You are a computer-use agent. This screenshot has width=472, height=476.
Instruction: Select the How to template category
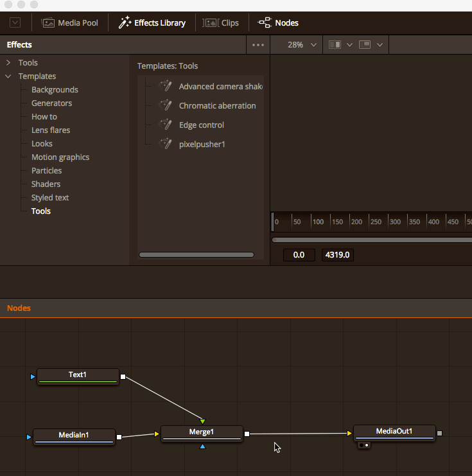click(x=44, y=116)
